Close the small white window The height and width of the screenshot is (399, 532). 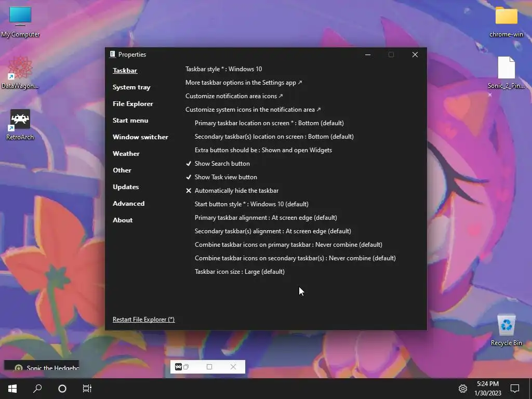click(x=233, y=367)
